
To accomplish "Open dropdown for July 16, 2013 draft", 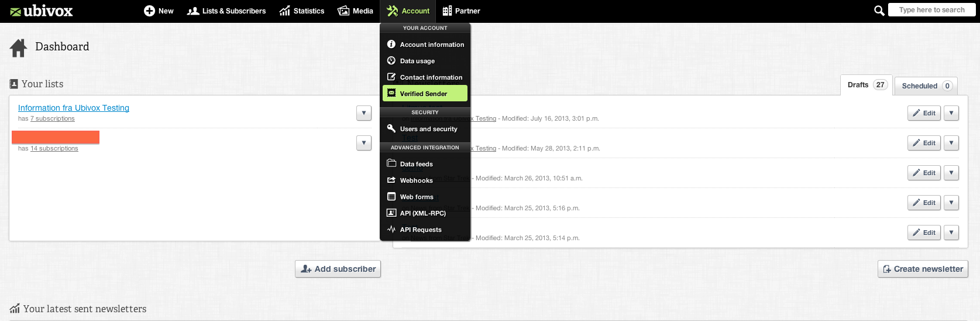I will (x=951, y=113).
